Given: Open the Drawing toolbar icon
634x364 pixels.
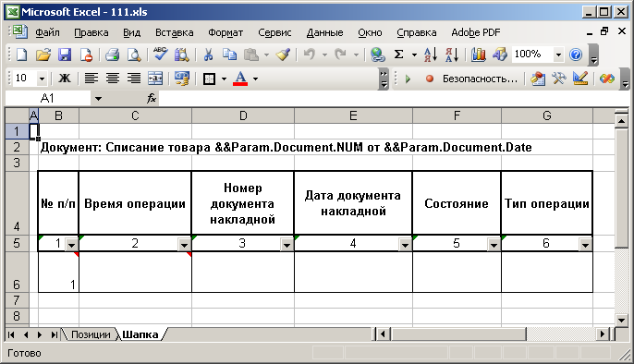Looking at the screenshot, I should point(500,55).
